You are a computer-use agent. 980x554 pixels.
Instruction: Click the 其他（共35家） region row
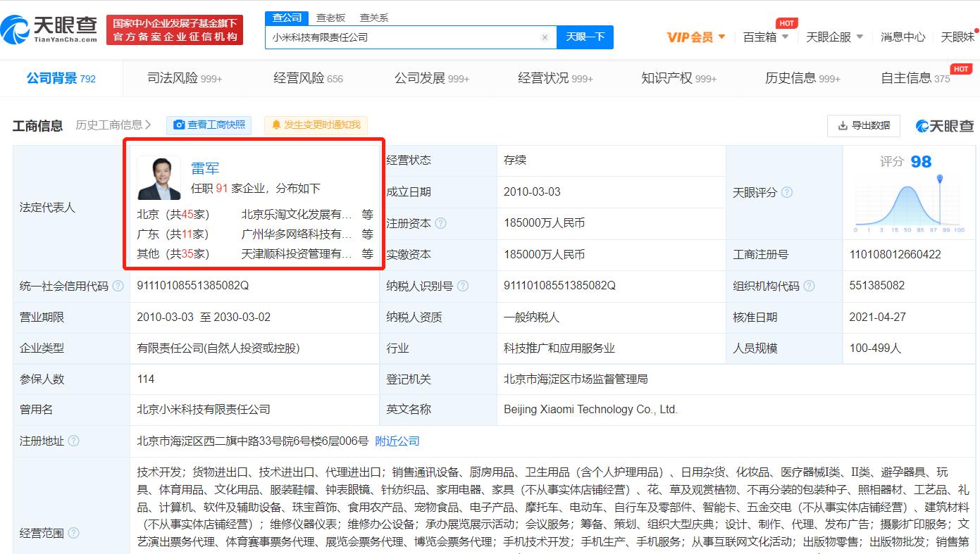pos(173,254)
